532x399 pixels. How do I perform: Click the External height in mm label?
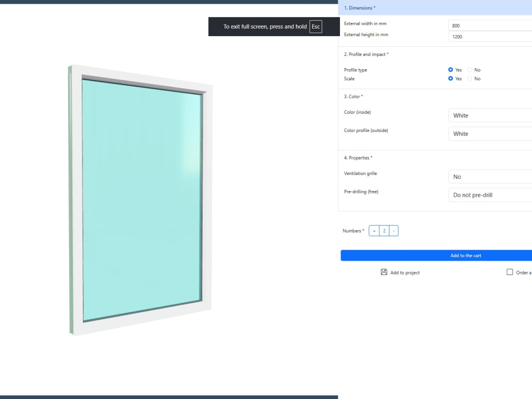366,35
